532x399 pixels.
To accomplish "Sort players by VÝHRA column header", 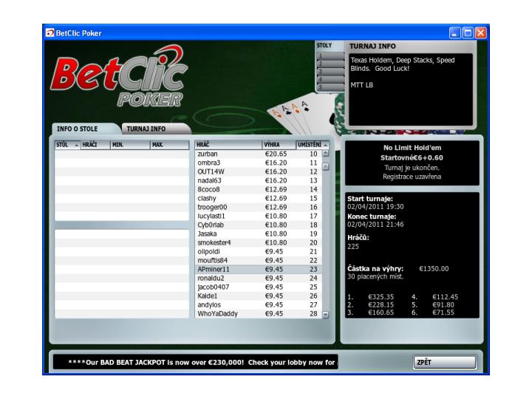I will (278, 145).
